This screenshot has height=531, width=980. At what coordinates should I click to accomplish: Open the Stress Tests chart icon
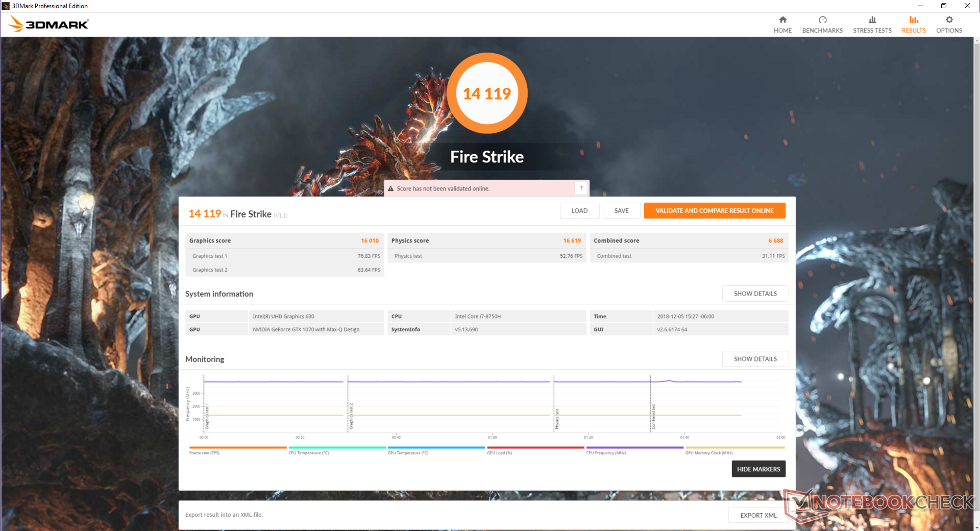point(872,20)
